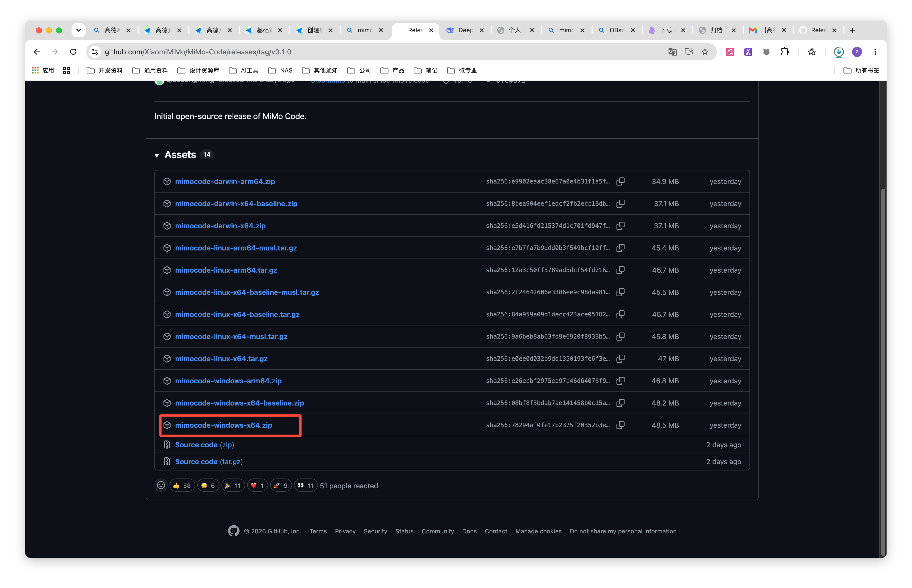Image resolution: width=912 pixels, height=588 pixels.
Task: Download mimocode-windows-x64.zip
Action: (x=223, y=425)
